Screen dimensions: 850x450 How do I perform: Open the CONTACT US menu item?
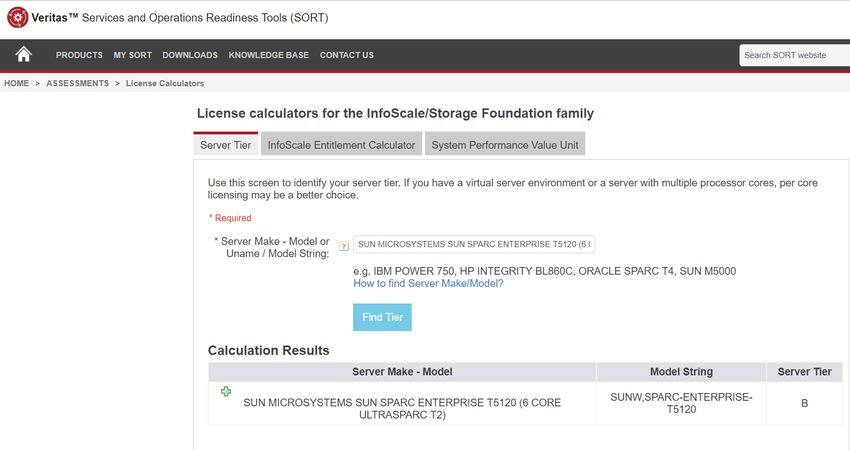347,55
